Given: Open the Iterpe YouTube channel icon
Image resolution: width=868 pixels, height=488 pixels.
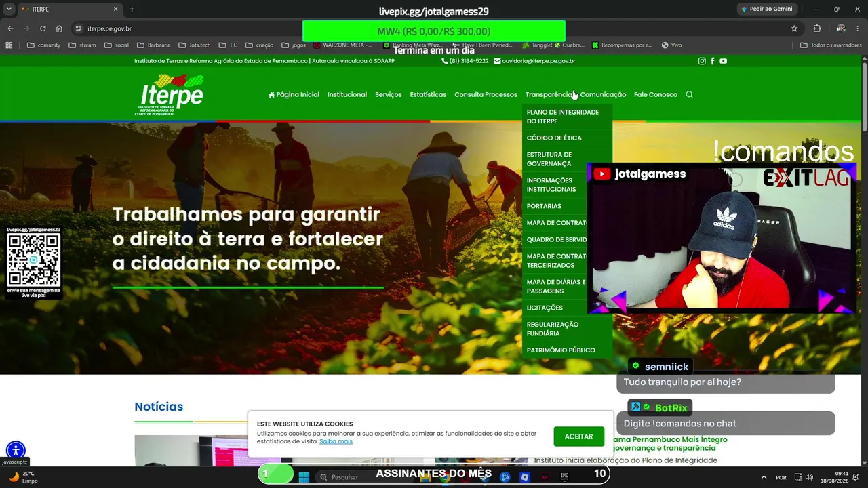Looking at the screenshot, I should coord(723,61).
